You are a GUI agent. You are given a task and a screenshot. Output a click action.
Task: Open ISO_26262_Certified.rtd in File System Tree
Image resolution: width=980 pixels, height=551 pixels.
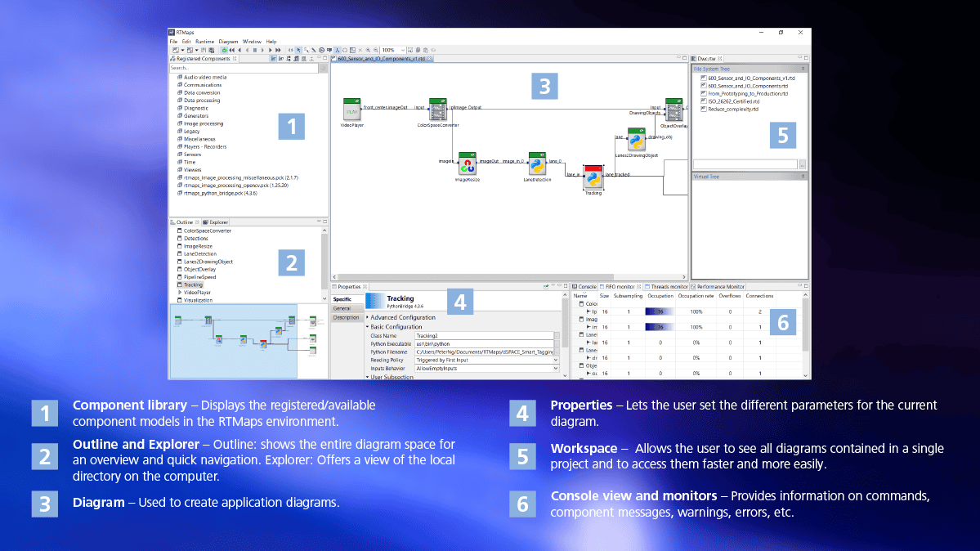point(730,101)
